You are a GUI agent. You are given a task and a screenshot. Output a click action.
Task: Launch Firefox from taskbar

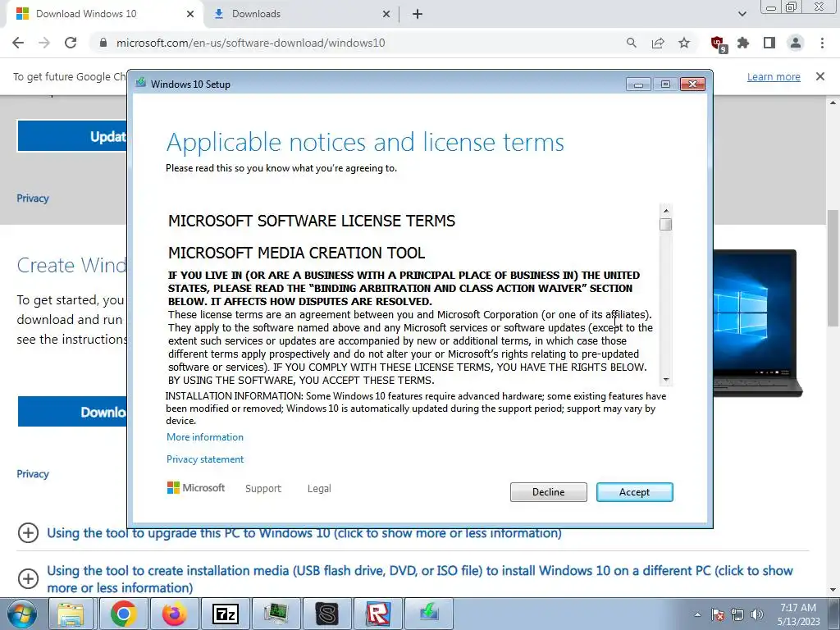pyautogui.click(x=175, y=614)
